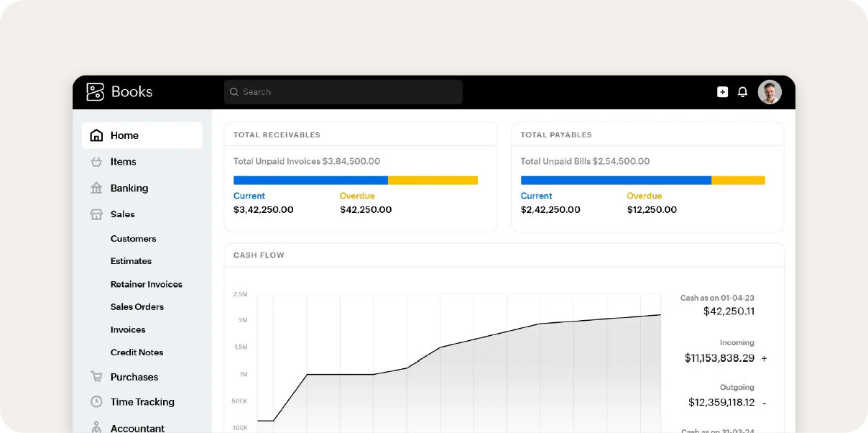Click the Books logo
This screenshot has height=433, width=868.
[120, 91]
